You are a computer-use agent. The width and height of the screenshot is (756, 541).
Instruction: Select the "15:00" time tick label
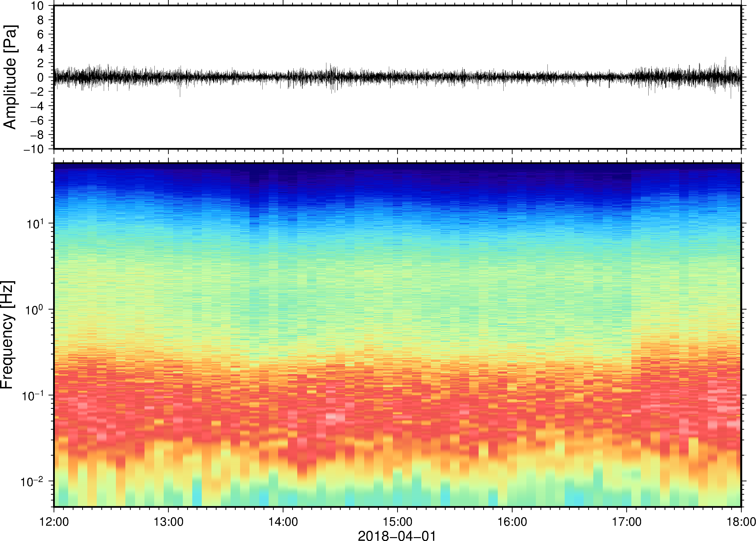tap(397, 522)
